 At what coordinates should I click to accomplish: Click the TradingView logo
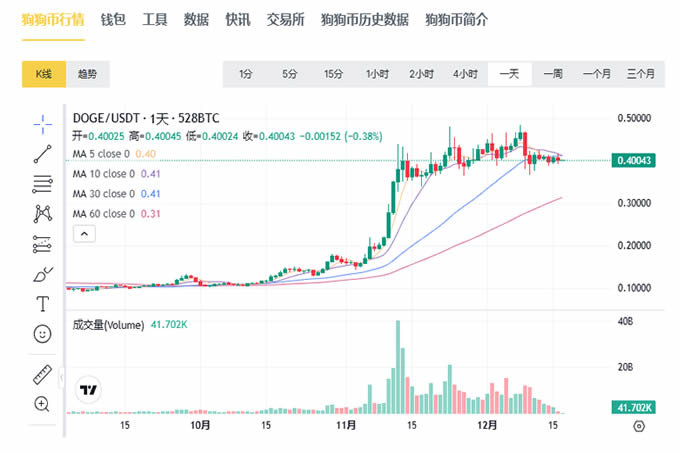(88, 390)
